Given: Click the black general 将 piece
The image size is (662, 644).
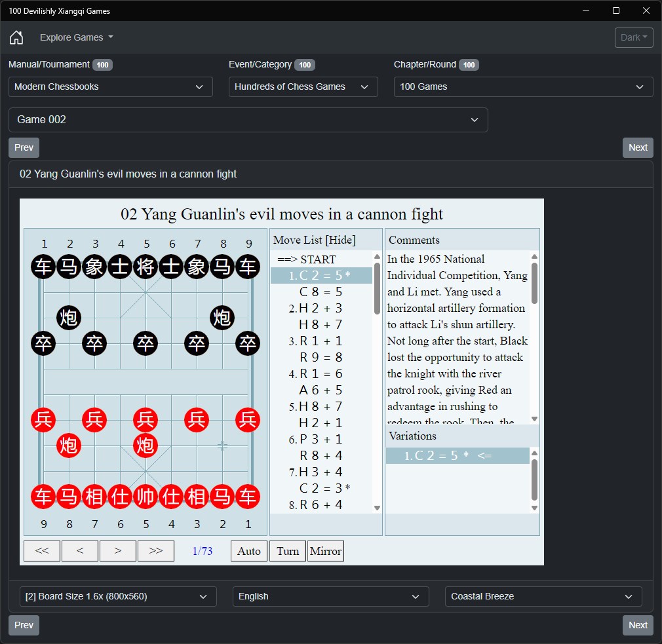Looking at the screenshot, I should click(x=146, y=267).
